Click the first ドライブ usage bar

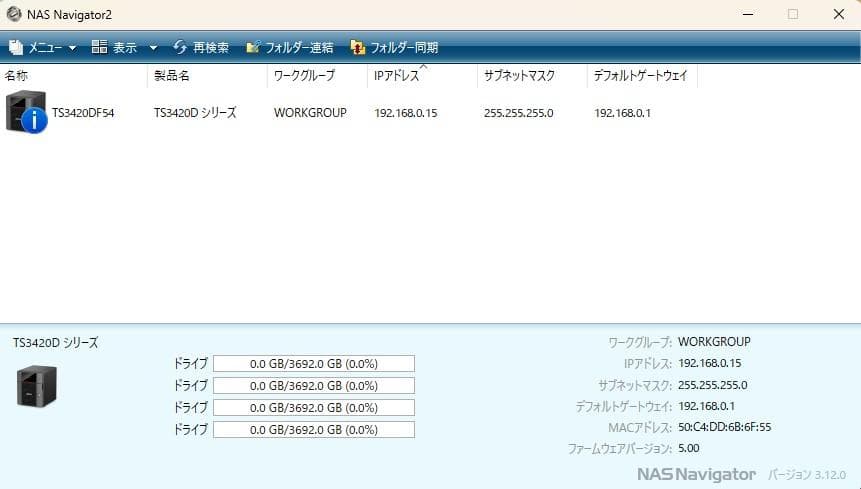coord(314,364)
